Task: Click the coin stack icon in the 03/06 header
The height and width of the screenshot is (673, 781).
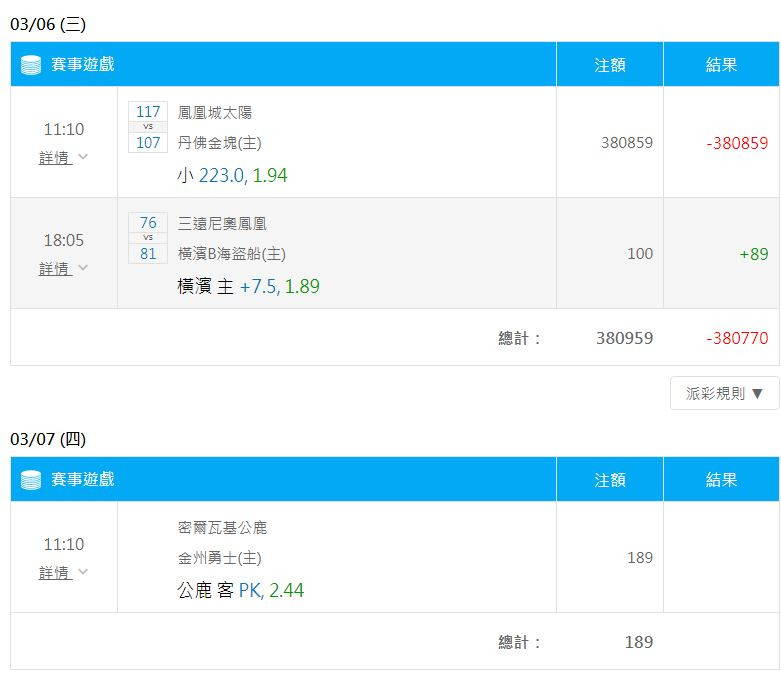Action: tap(31, 65)
